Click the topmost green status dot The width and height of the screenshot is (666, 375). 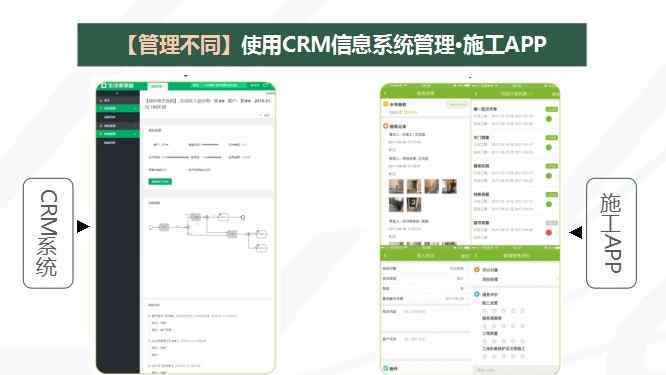[x=549, y=119]
